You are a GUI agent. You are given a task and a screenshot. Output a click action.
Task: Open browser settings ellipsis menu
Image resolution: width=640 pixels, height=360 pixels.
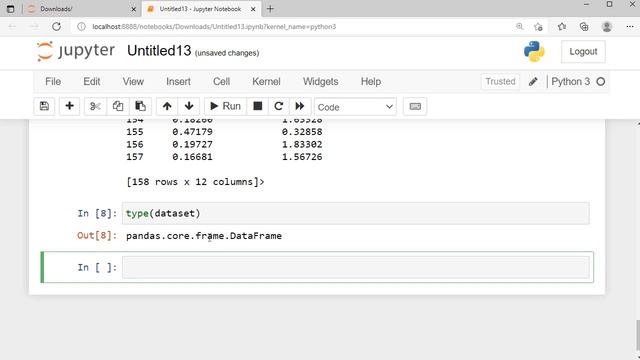pyautogui.click(x=630, y=27)
